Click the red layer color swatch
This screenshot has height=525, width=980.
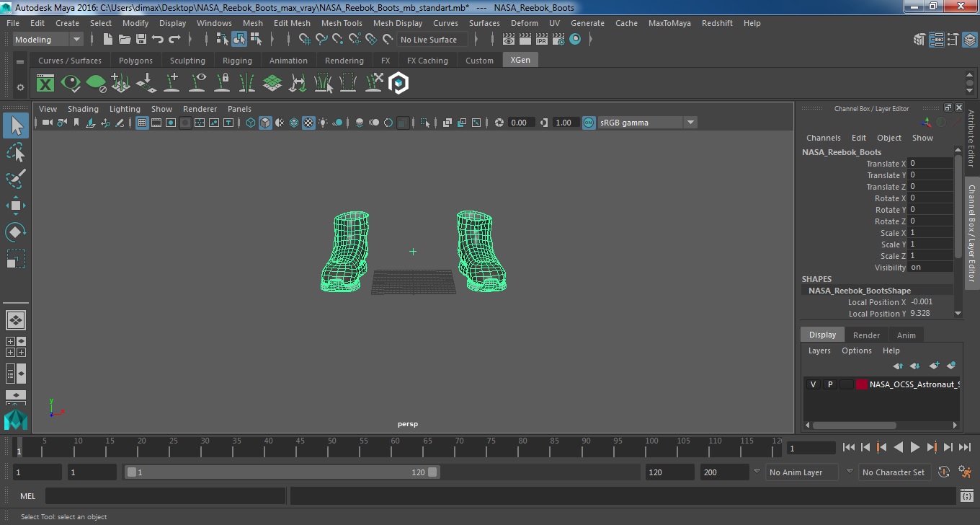pyautogui.click(x=862, y=384)
